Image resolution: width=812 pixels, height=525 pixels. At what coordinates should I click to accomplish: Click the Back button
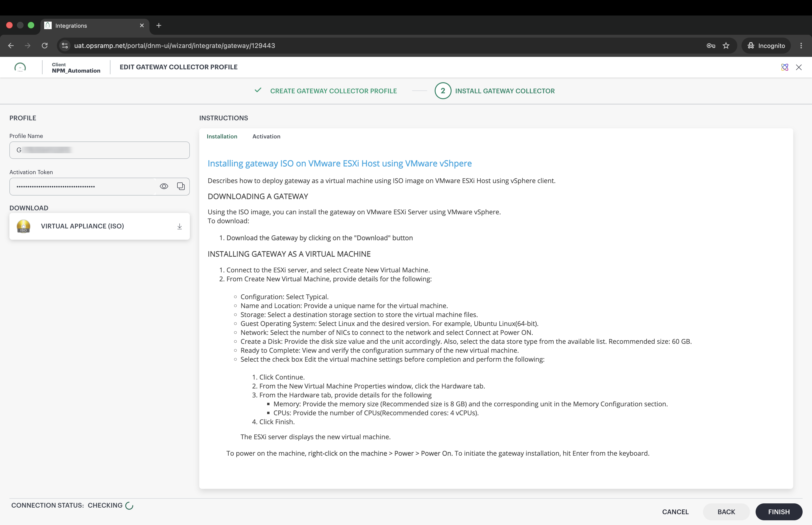point(726,512)
